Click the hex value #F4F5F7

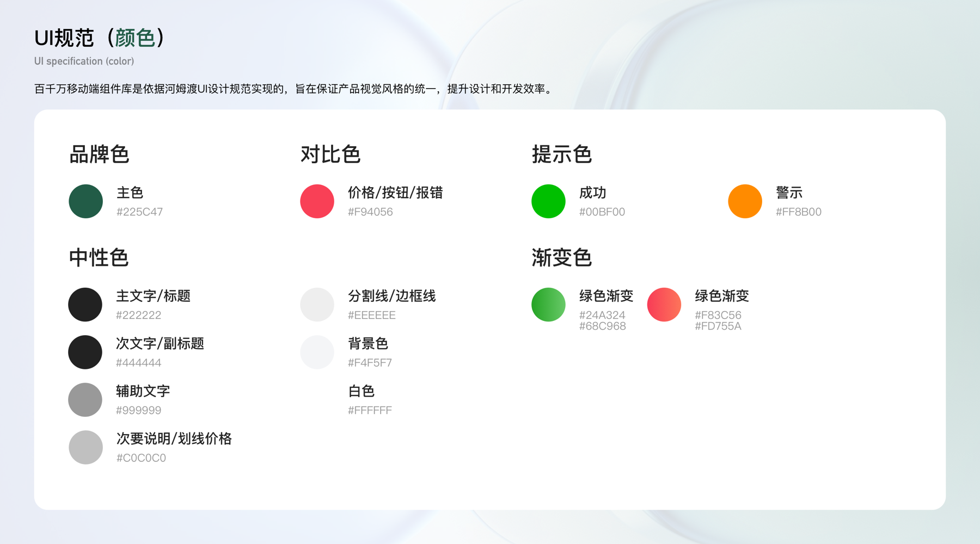[x=370, y=362]
